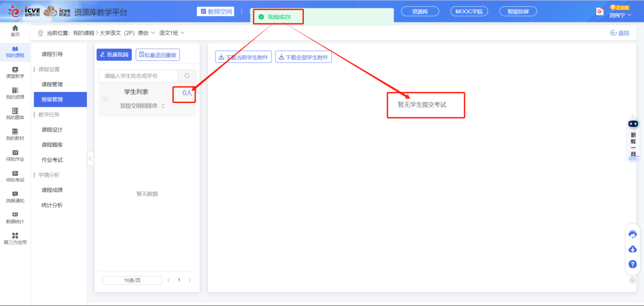Open the 10条/页 page size dropdown
644x306 pixels.
(x=132, y=280)
